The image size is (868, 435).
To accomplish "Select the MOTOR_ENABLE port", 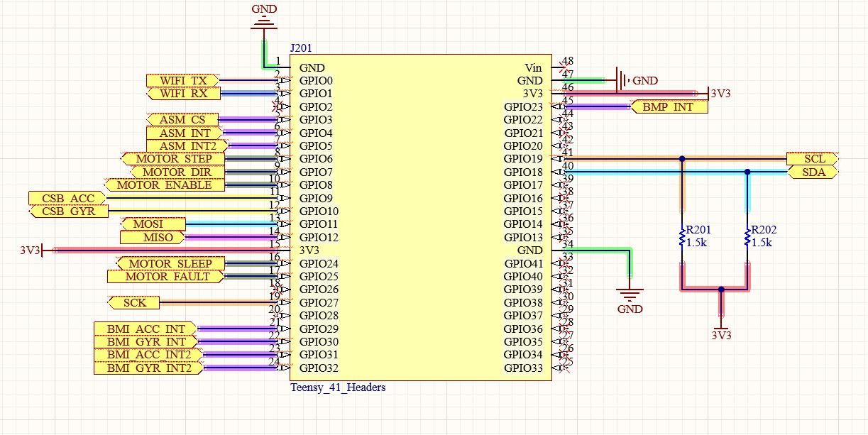I will pos(164,185).
